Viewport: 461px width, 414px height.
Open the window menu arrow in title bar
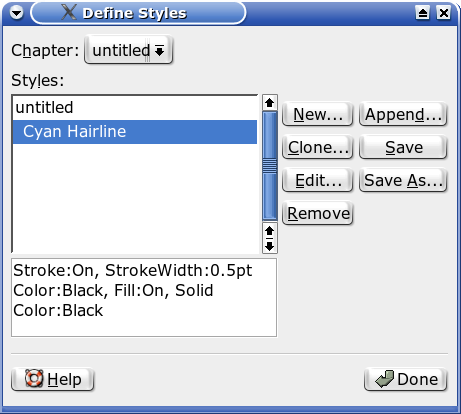[16, 13]
